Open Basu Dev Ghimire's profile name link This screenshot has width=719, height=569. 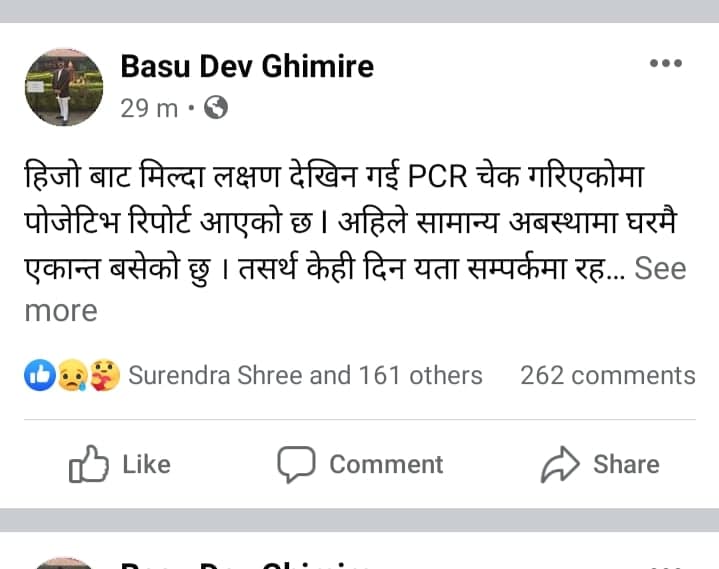[x=247, y=66]
